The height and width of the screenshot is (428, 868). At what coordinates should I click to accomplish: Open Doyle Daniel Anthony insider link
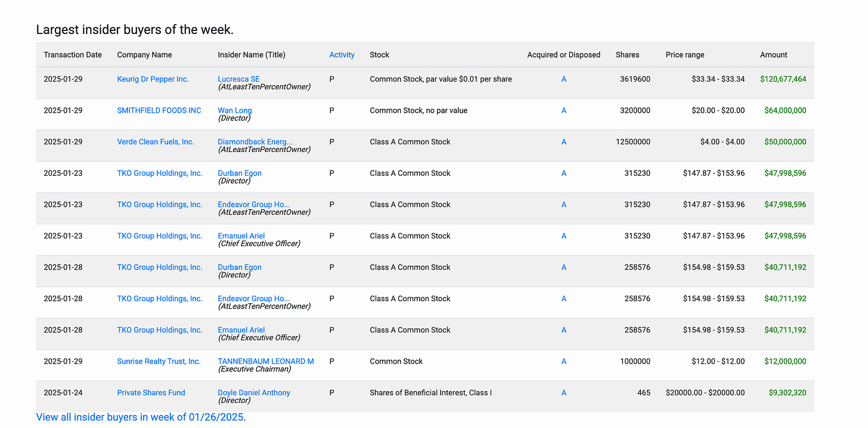tap(254, 393)
